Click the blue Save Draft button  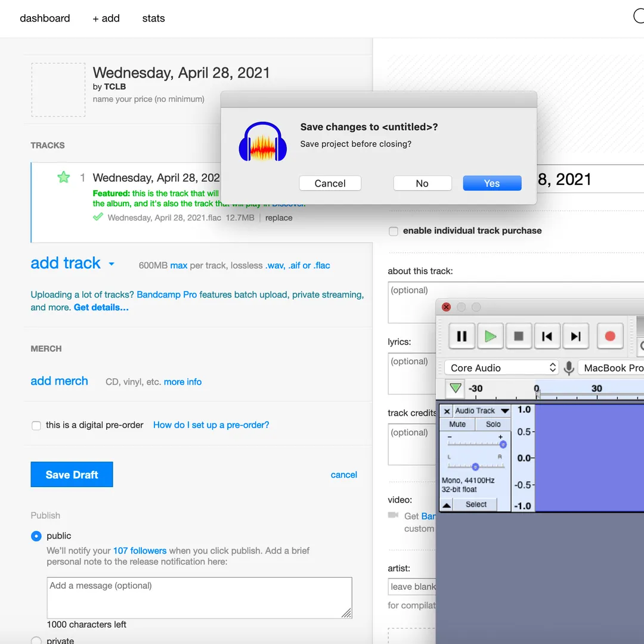click(x=72, y=475)
